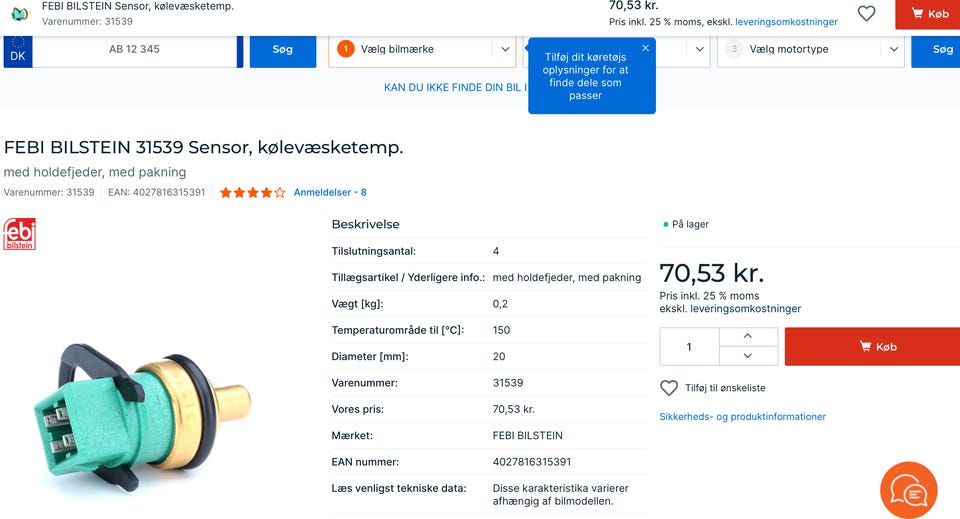Close the vehicle info tooltip
Viewport: 960px width, 519px height.
(645, 48)
